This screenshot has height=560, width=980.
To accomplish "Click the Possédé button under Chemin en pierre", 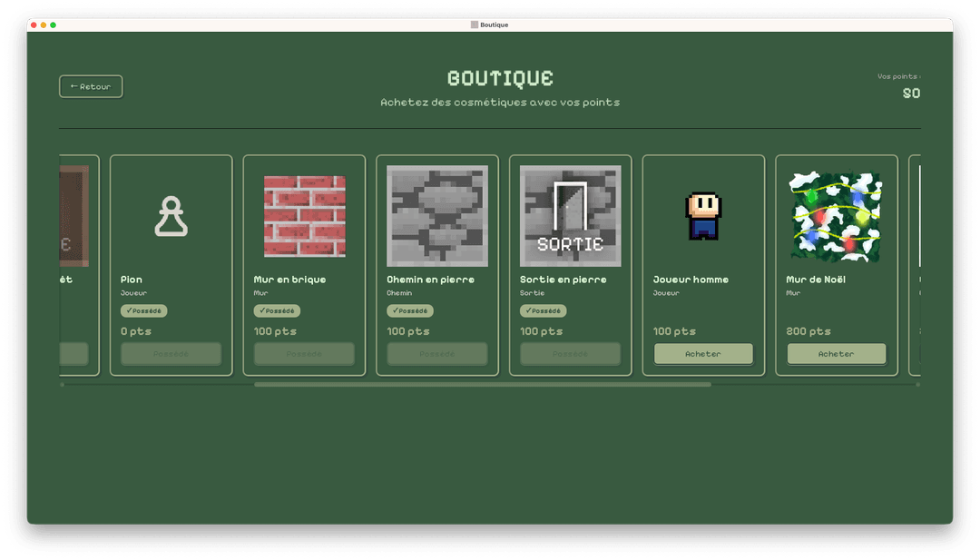I will [436, 353].
